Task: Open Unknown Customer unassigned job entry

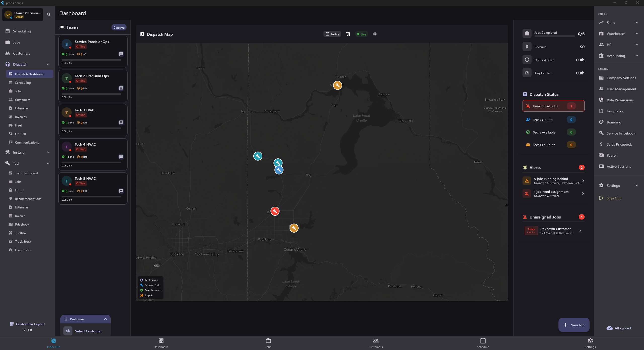Action: 553,231
